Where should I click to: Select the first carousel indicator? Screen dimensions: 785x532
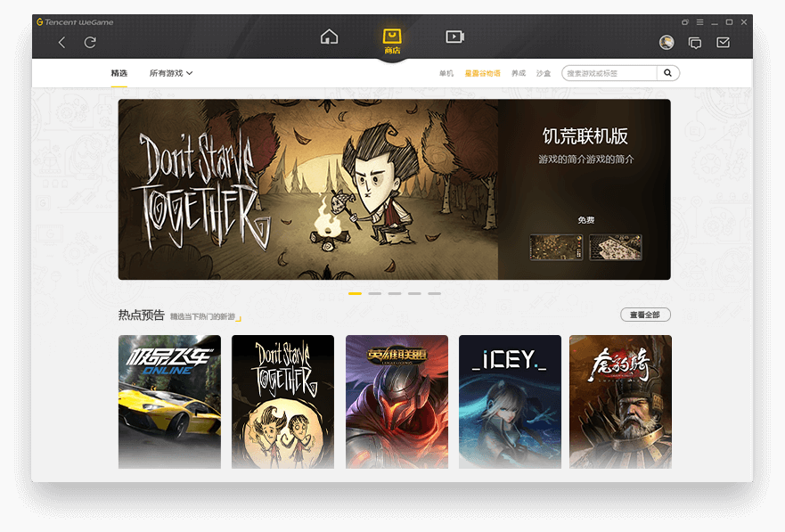click(x=355, y=294)
